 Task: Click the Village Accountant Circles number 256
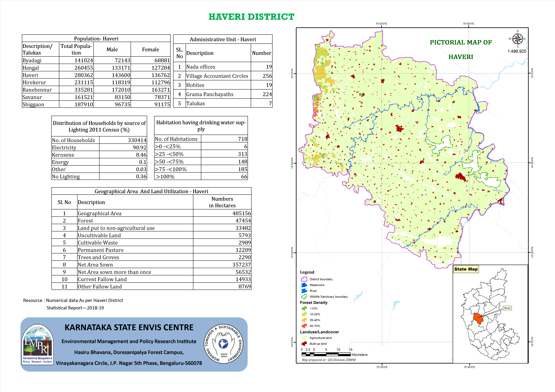[x=267, y=76]
